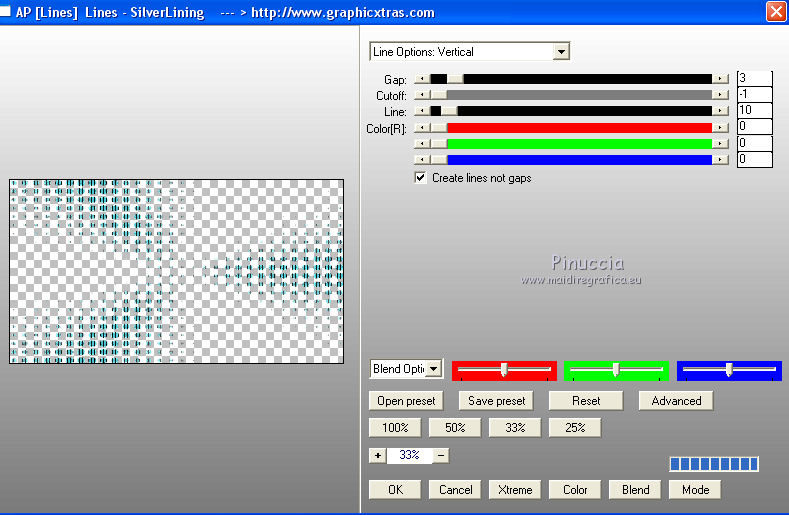Click the plus zoom in button
The image size is (789, 515).
(x=377, y=456)
